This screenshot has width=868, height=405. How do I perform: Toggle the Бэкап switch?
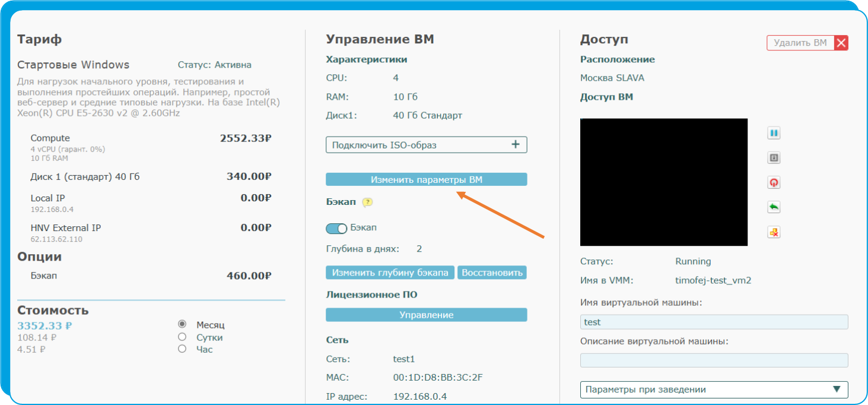pos(336,229)
